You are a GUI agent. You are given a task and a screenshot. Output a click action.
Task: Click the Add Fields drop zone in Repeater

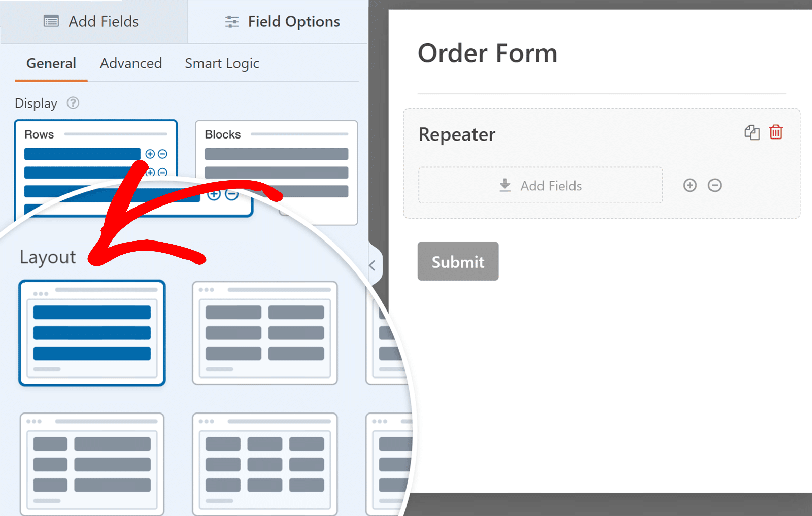pos(540,185)
